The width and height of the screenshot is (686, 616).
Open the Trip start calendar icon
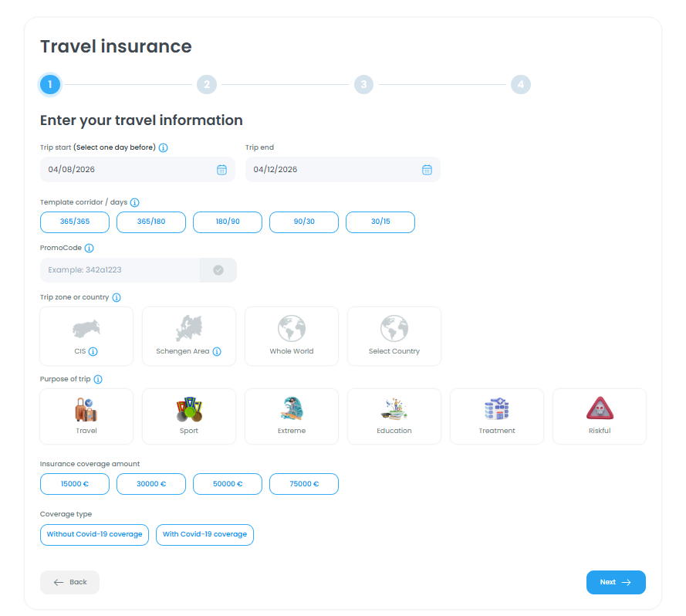221,170
